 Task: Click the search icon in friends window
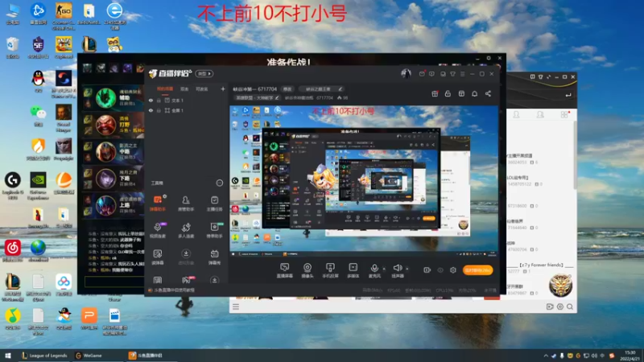570,306
